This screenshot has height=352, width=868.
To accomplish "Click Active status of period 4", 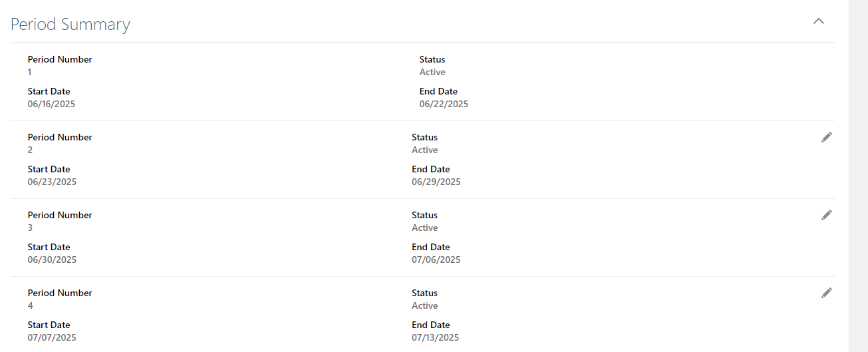I will [x=424, y=305].
